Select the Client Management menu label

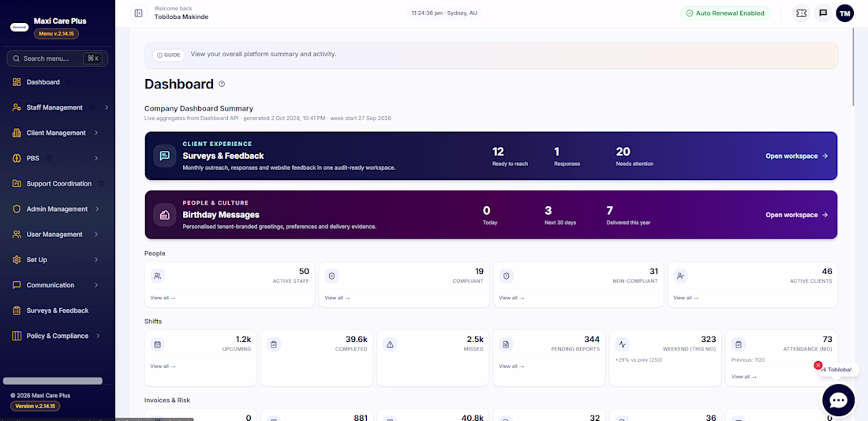tap(56, 133)
